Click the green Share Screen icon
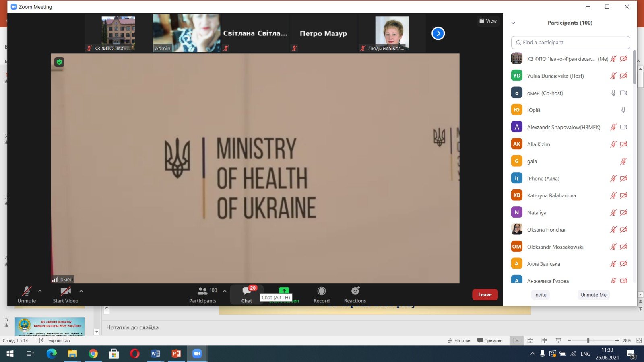 tap(284, 290)
